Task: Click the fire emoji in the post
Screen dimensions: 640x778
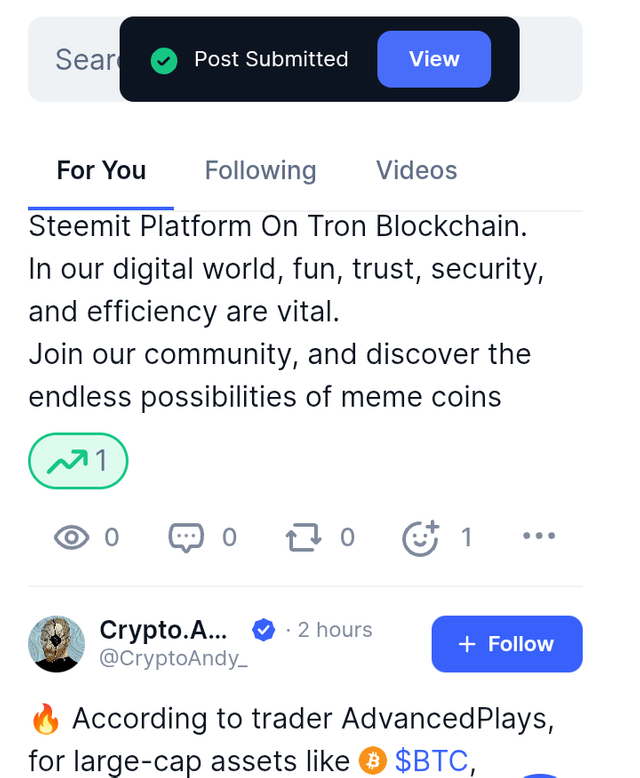Action: coord(46,718)
